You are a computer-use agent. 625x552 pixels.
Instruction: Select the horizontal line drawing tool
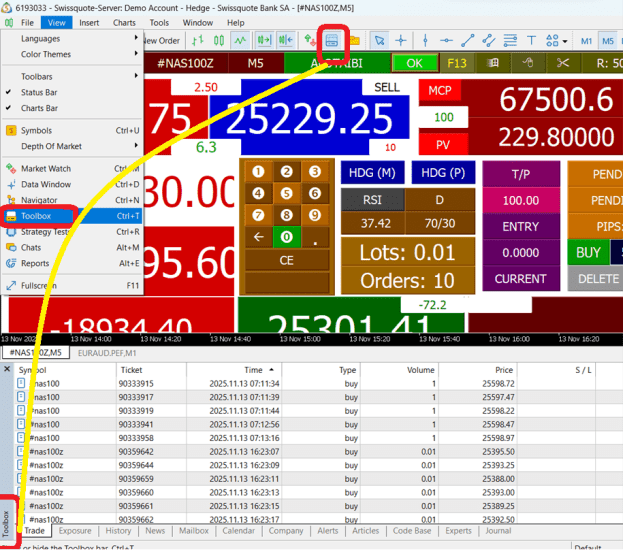pos(446,40)
